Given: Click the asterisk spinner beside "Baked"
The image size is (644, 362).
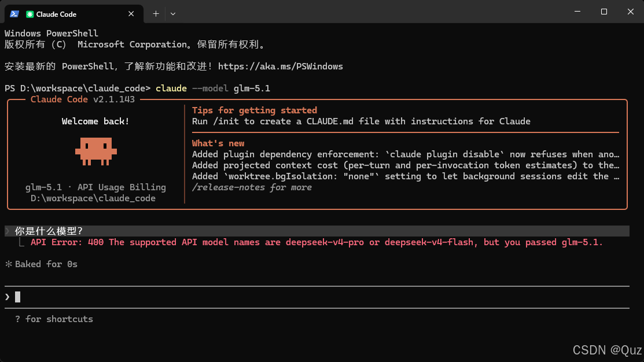Looking at the screenshot, I should tap(8, 264).
